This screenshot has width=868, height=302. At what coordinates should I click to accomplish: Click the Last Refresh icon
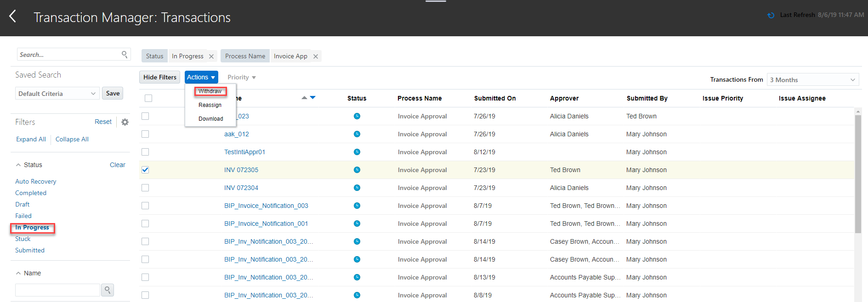[771, 15]
